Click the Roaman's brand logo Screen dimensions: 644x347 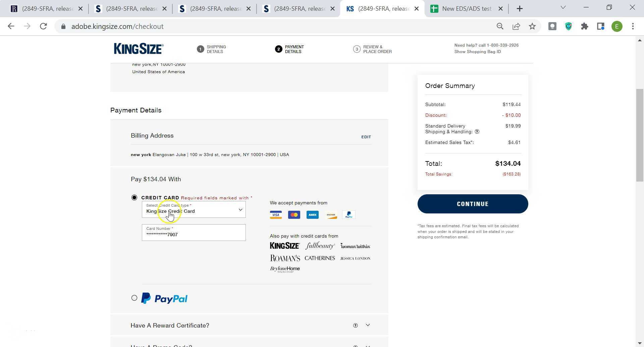coord(285,258)
